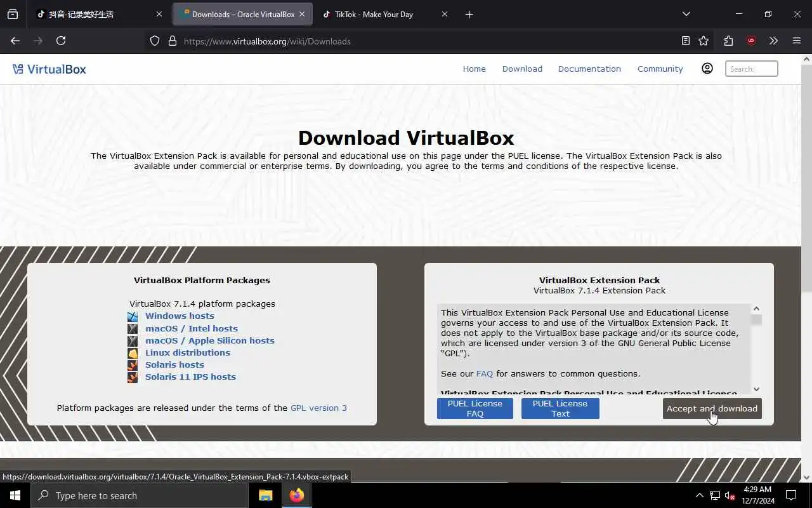Click the Linux distributions penguin icon
812x508 pixels.
(x=133, y=352)
